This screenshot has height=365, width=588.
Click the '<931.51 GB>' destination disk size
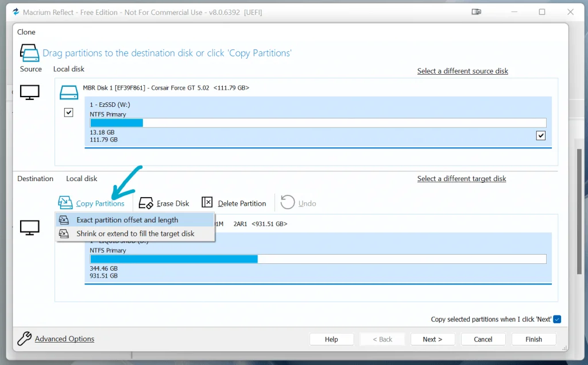(269, 224)
